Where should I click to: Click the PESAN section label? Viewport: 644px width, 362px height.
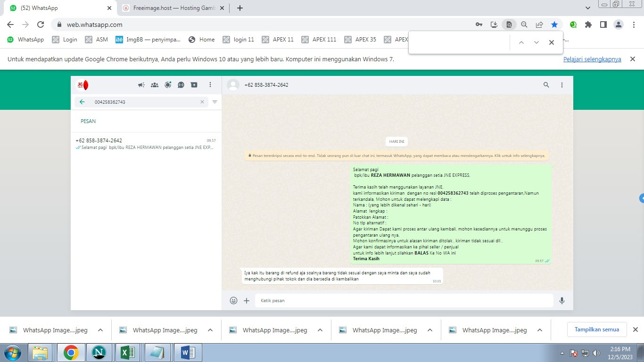coord(88,121)
